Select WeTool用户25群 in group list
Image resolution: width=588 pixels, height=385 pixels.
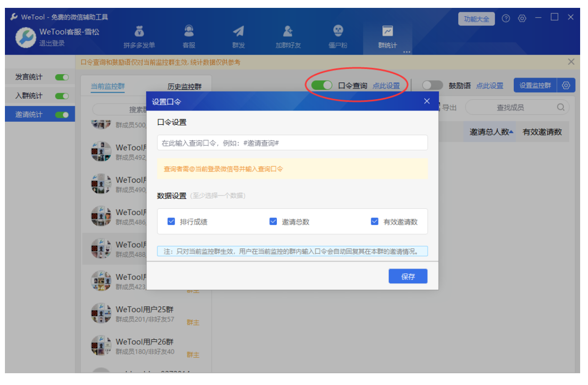click(x=146, y=313)
